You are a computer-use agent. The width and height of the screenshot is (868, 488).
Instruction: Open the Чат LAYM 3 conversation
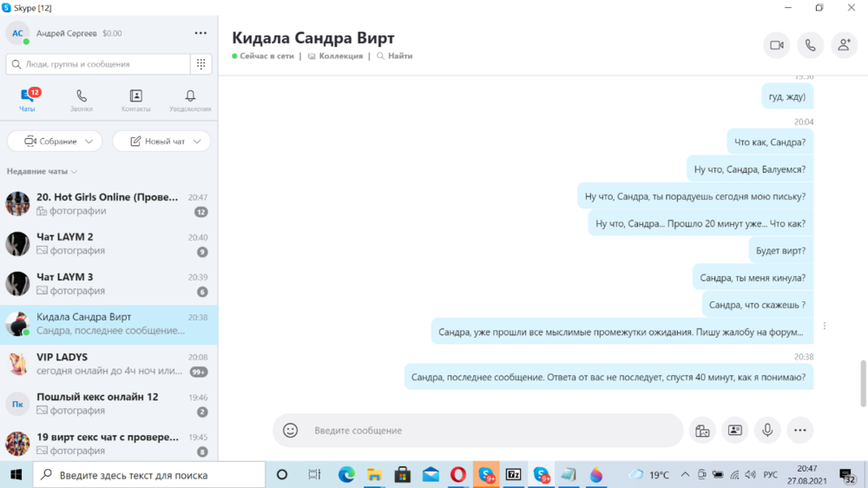tap(108, 284)
